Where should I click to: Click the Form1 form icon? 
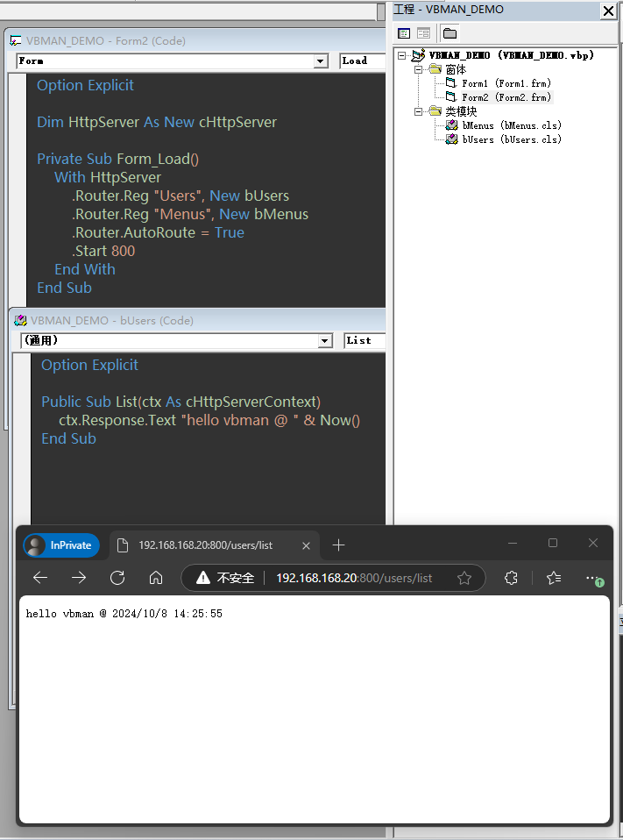[451, 82]
